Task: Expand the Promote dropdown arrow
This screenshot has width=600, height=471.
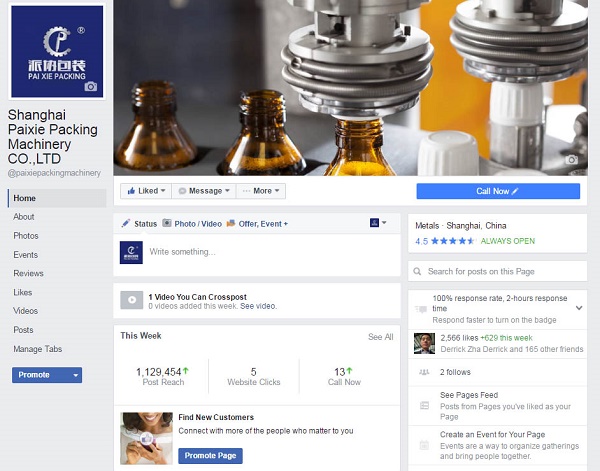Action: [x=76, y=375]
